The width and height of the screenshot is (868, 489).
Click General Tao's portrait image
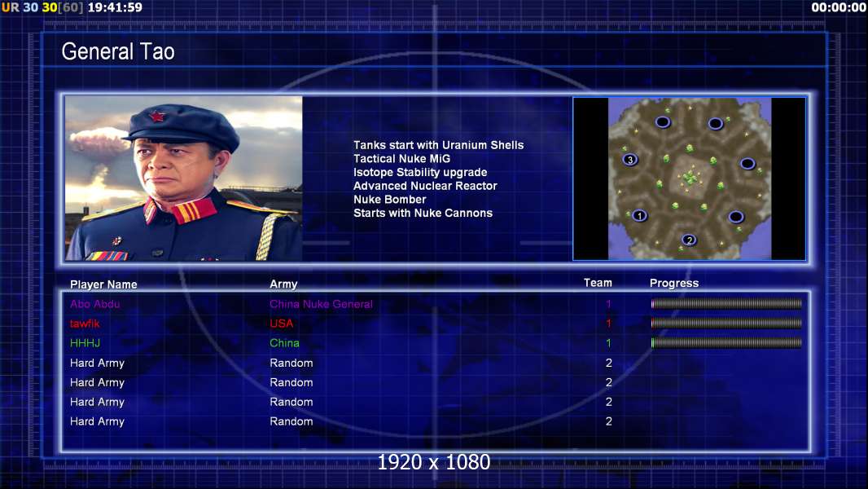[x=184, y=178]
